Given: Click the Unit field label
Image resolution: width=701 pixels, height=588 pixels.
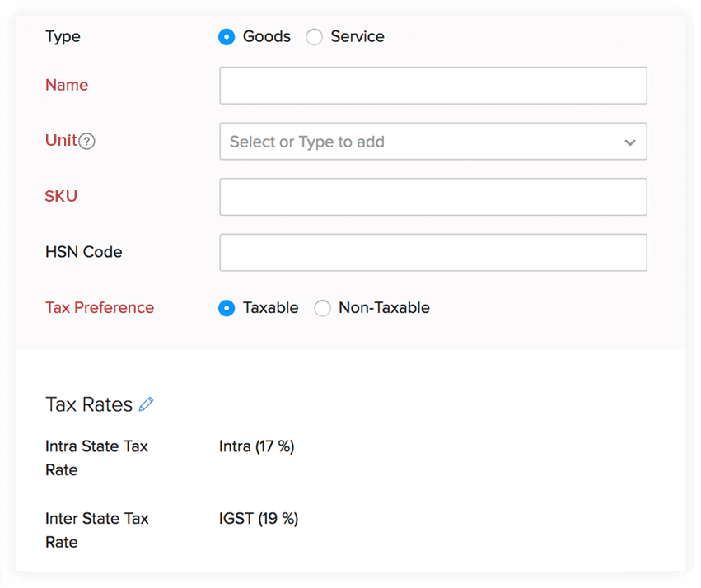Looking at the screenshot, I should [x=61, y=140].
